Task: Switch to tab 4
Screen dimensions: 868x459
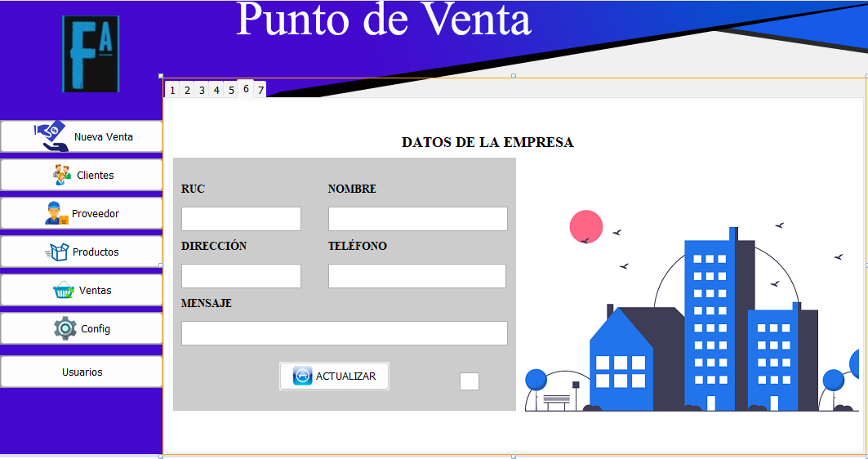Action: click(x=216, y=91)
